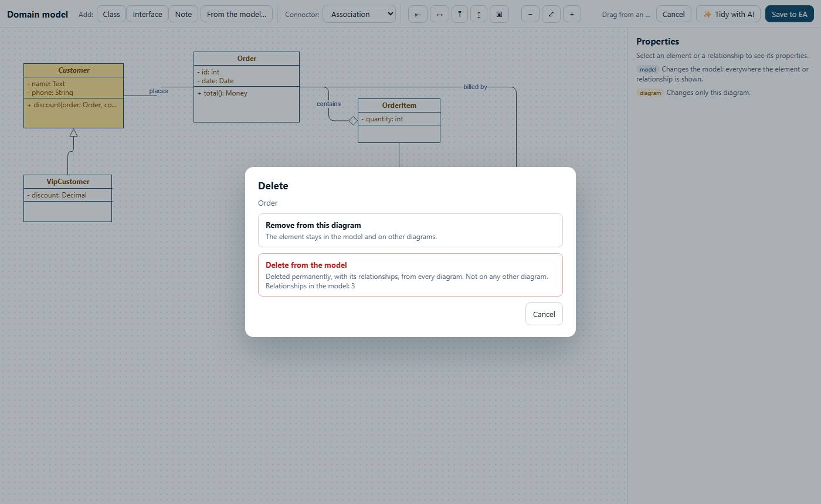Add a Note to the diagram
Viewport: 821px width, 504px height.
[183, 14]
